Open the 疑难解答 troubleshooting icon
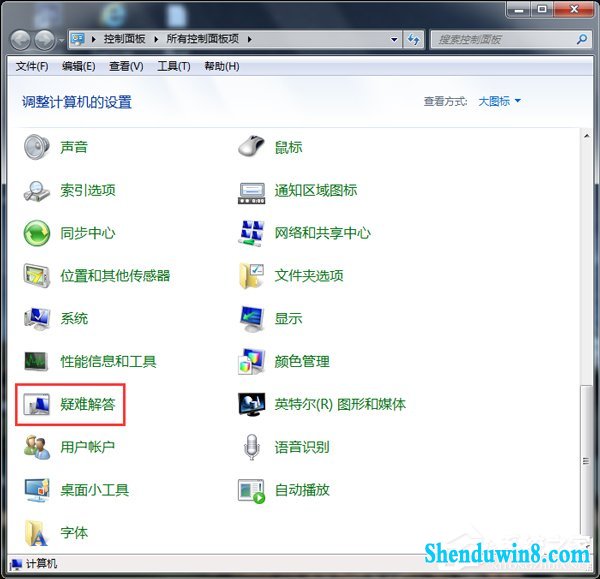The image size is (600, 579). 36,404
